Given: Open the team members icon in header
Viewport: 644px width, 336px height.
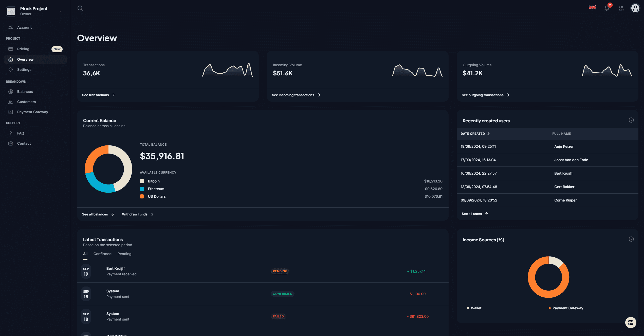Looking at the screenshot, I should (621, 8).
